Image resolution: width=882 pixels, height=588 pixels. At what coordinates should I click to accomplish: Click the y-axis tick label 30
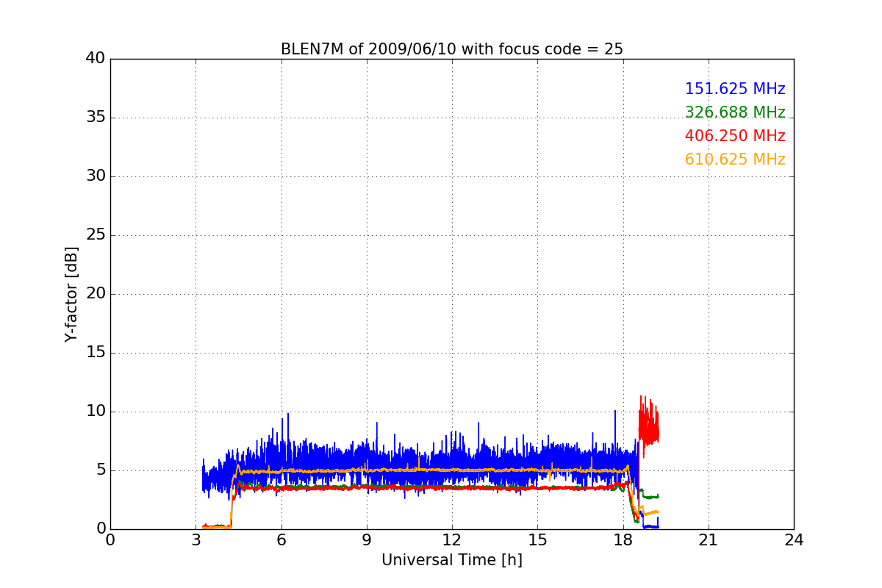pyautogui.click(x=96, y=176)
